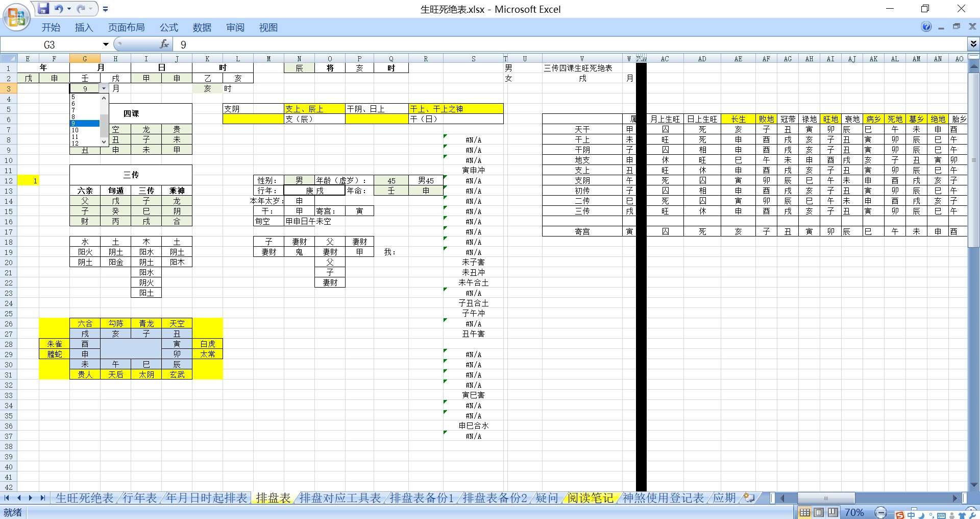Jump to the first sheet tab
The height and width of the screenshot is (519, 980).
click(7, 498)
